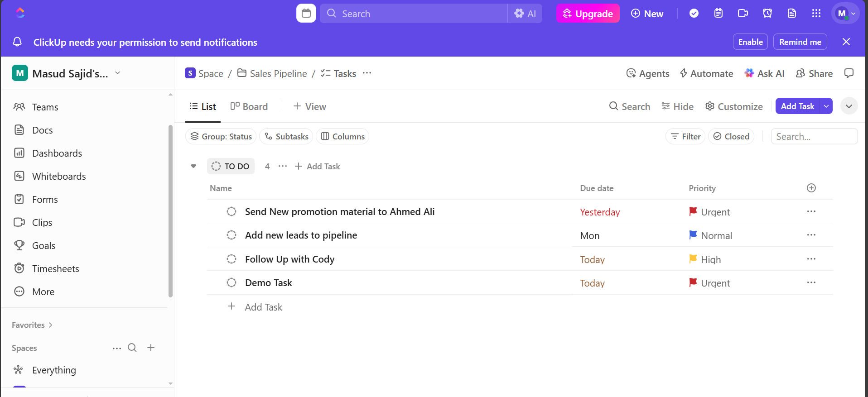Toggle status circle for Follow Up with Cody
868x397 pixels.
coord(231,259)
